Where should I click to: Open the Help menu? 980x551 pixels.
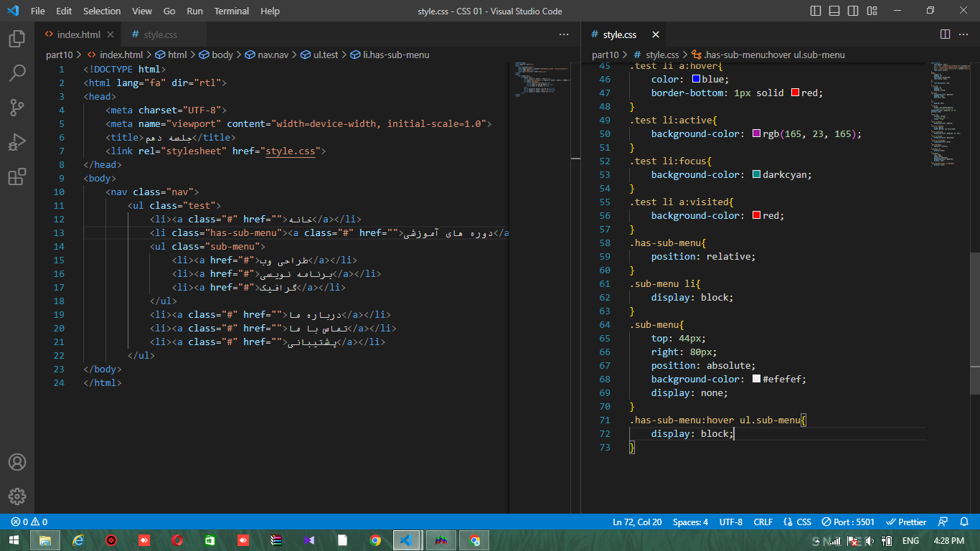pyautogui.click(x=270, y=11)
